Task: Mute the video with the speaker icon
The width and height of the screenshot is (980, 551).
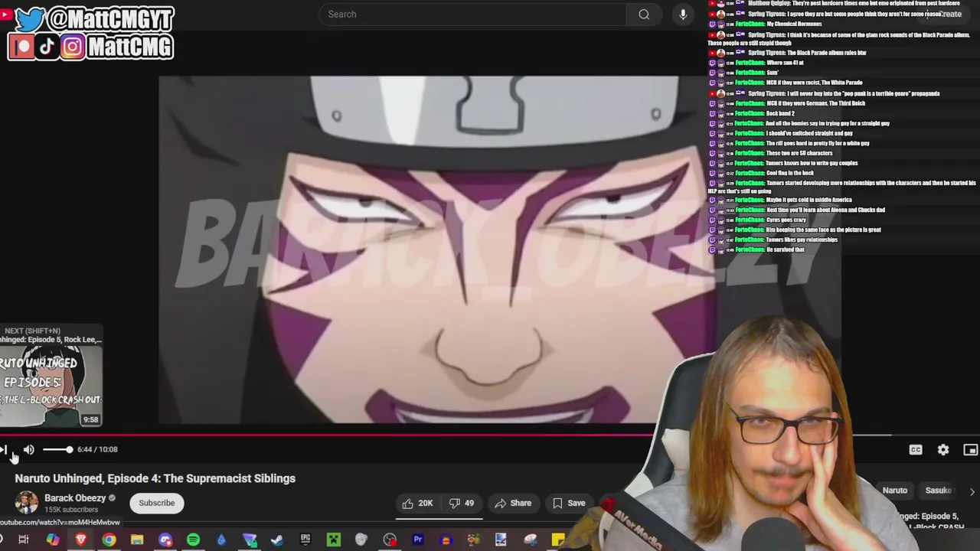Action: coord(29,450)
